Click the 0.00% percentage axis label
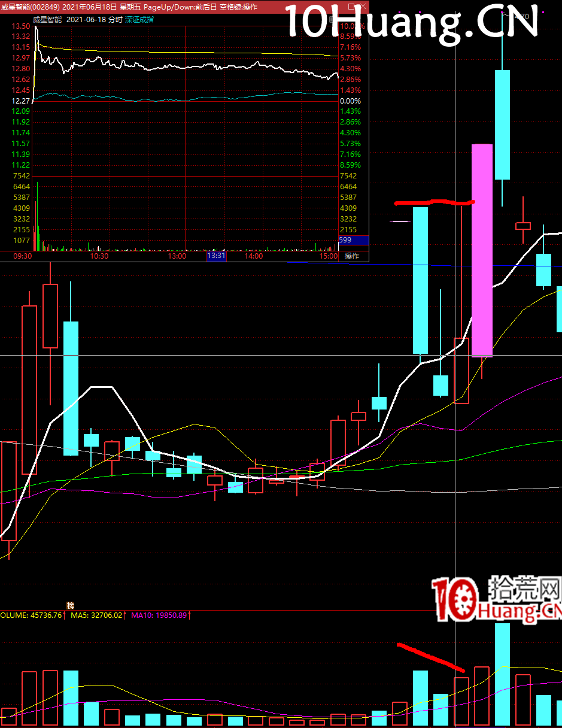562x728 pixels. click(x=350, y=101)
